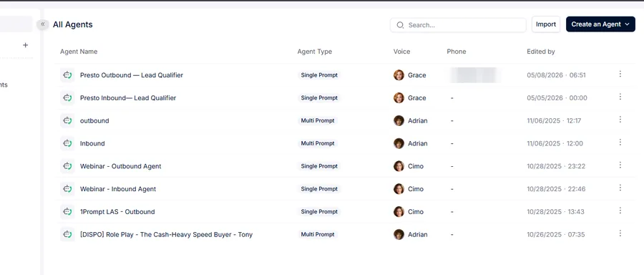Open three-dot menu for 1Prompt LAS - Outbound
Screen dimensions: 644x275
pyautogui.click(x=620, y=211)
